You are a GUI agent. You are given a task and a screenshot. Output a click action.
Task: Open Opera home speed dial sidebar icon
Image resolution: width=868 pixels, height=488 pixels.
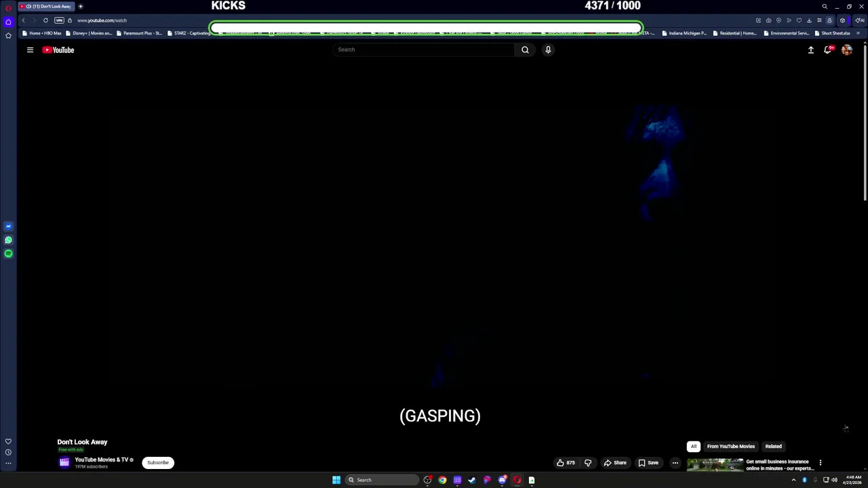8,22
